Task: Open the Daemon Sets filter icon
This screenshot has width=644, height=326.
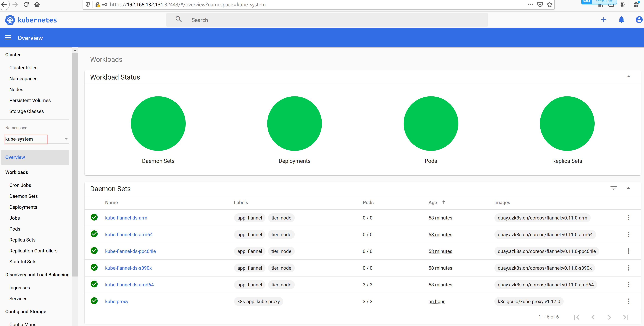Action: [x=614, y=188]
